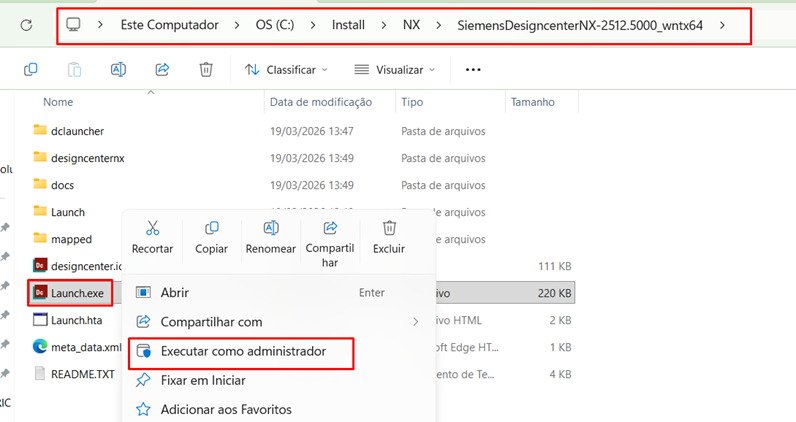Image resolution: width=796 pixels, height=422 pixels.
Task: Click the Renomear icon in context menu
Action: tap(270, 229)
